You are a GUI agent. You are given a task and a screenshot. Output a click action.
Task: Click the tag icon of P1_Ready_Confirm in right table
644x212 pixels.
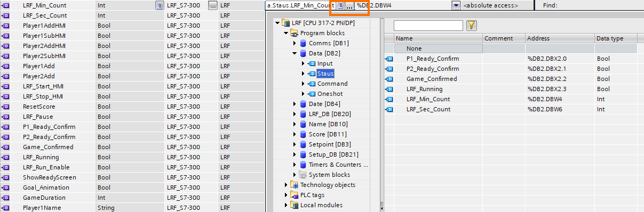(389, 59)
